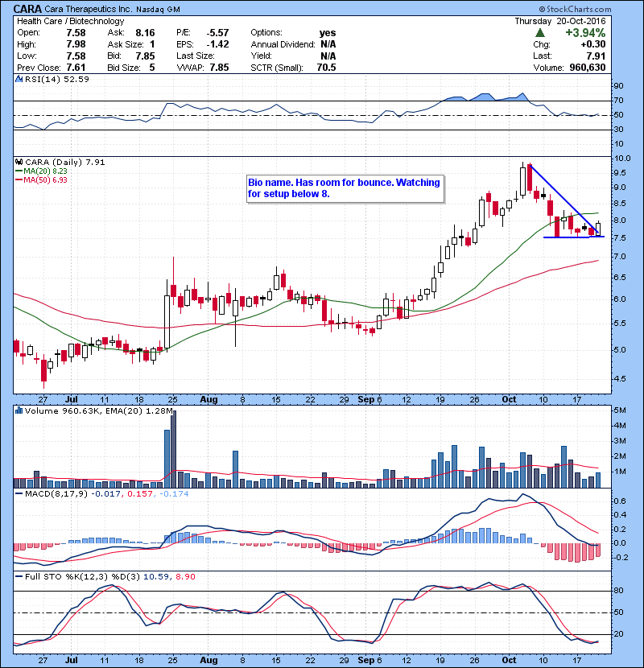This screenshot has width=644, height=668.
Task: Click the MACD(8,17,9) indicator label
Action: (x=56, y=494)
